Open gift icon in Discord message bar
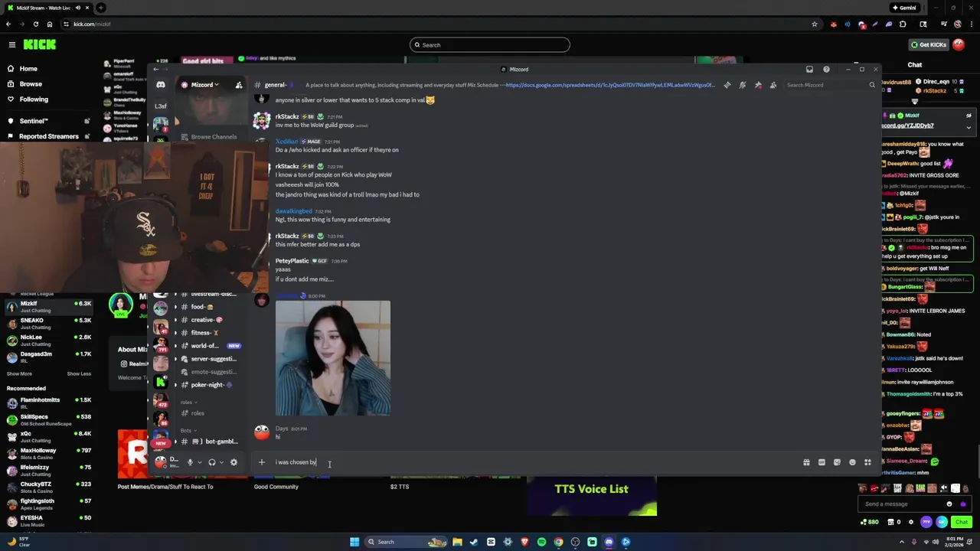Viewport: 980px width, 551px height. [x=806, y=462]
